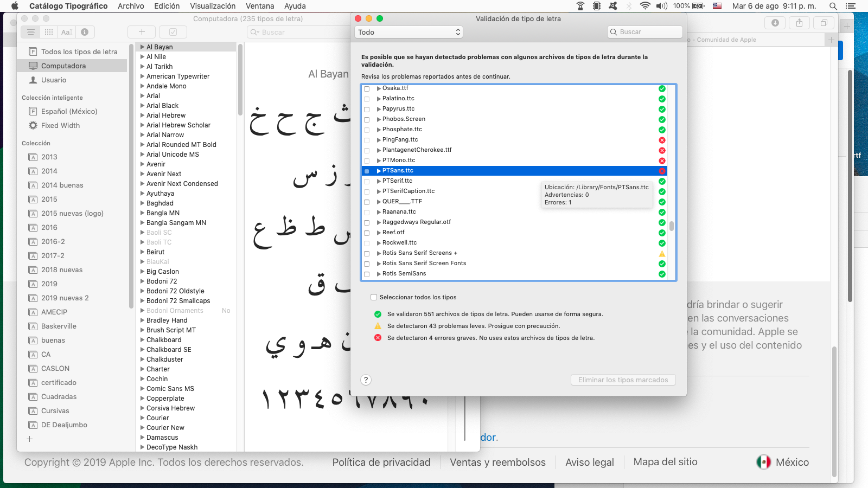Open the Visualización menu

click(x=213, y=6)
